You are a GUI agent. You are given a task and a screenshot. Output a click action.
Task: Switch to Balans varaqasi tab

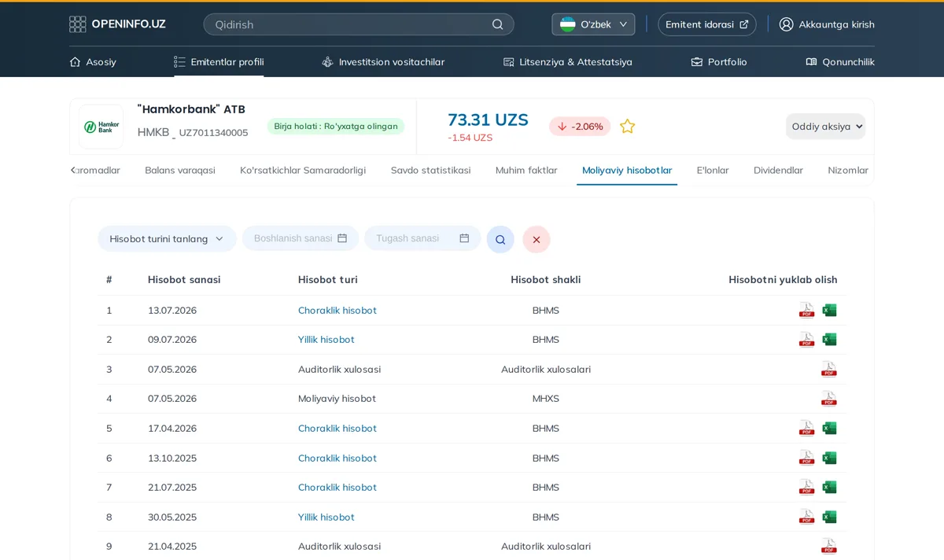[x=180, y=170]
